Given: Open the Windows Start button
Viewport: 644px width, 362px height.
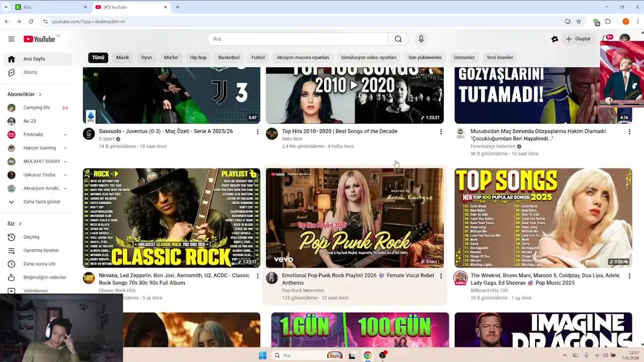Looking at the screenshot, I should pyautogui.click(x=262, y=355).
